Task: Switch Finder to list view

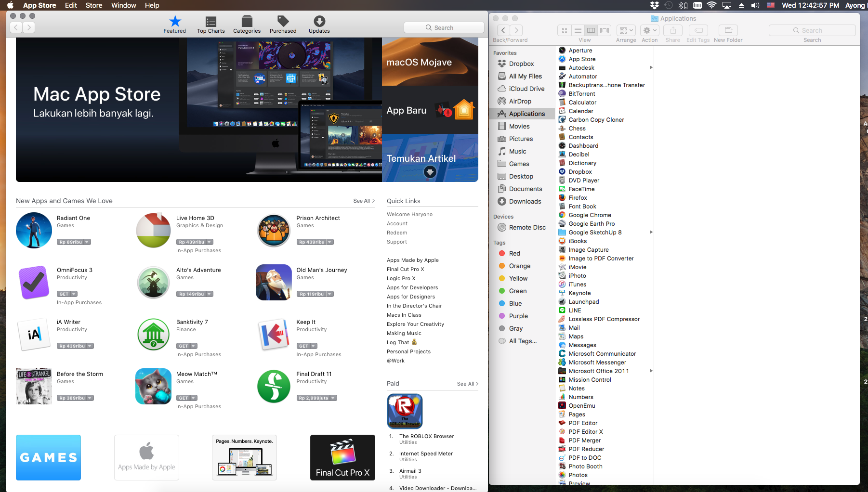Action: (x=578, y=30)
